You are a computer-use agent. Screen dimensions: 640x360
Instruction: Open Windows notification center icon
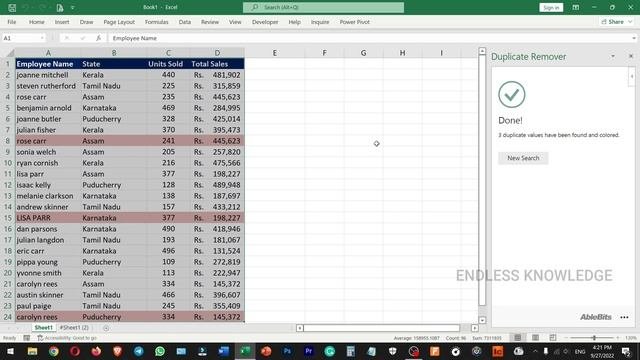click(x=626, y=351)
